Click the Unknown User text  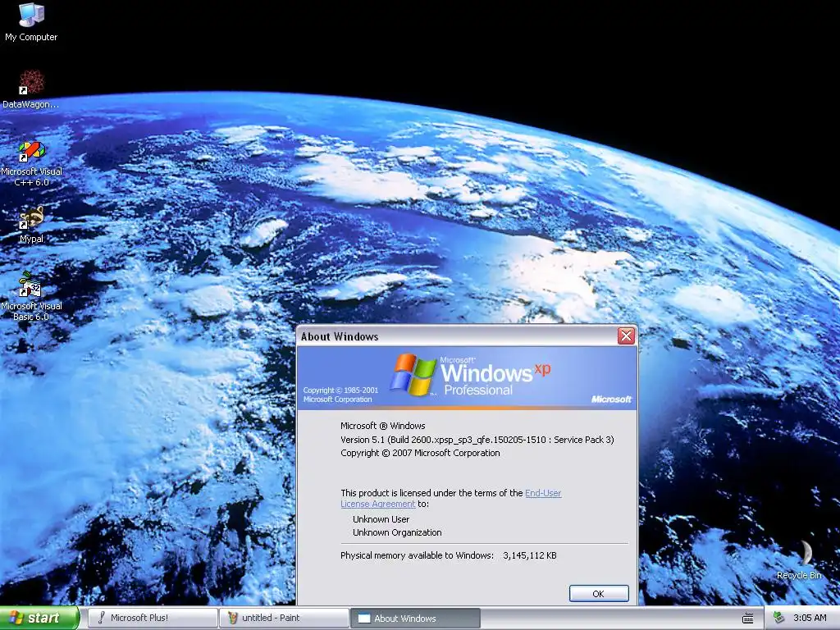[x=381, y=519]
